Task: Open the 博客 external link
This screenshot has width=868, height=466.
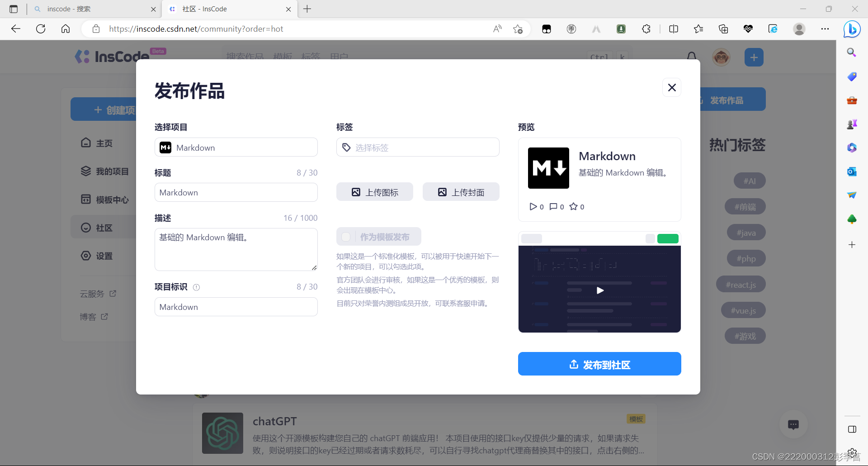Action: pos(94,317)
